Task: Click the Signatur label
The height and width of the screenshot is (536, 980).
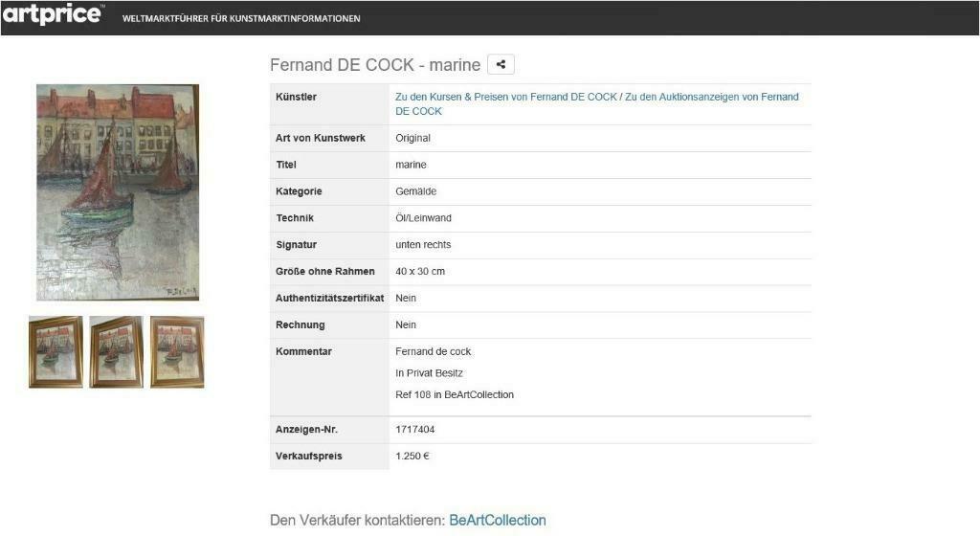Action: [297, 245]
